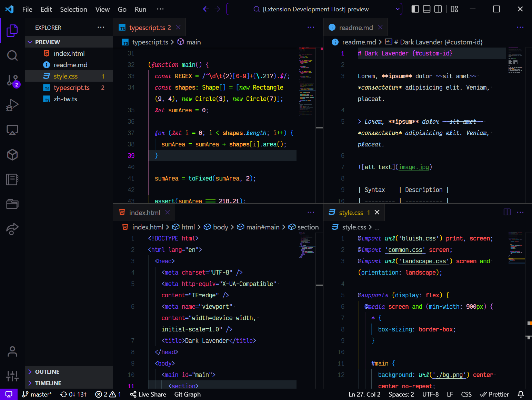Open the notifications bell in status bar
Viewport: 532px width, 400px height.
coord(521,394)
